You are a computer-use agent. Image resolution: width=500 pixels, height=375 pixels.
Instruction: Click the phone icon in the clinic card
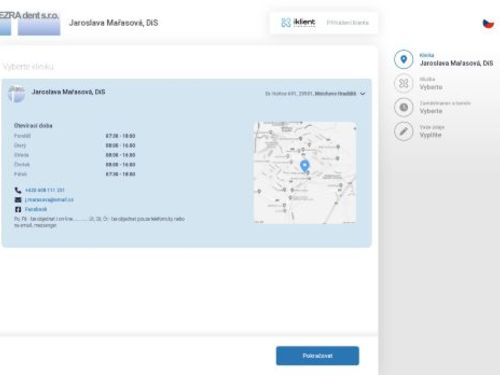pos(18,190)
